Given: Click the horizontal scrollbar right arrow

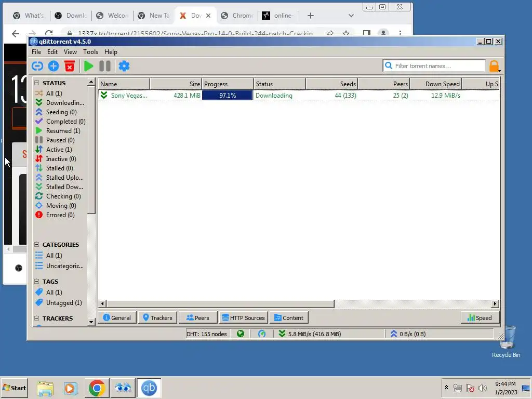Looking at the screenshot, I should coord(495,303).
